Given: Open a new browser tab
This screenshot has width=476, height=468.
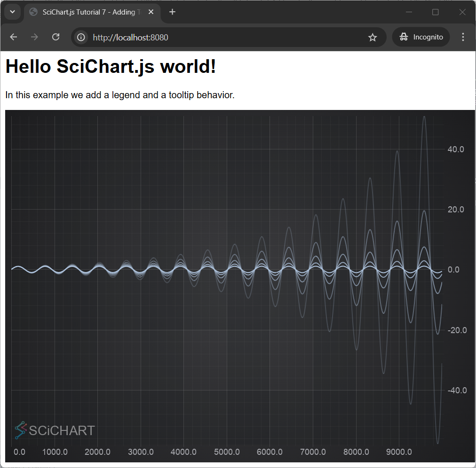Looking at the screenshot, I should (173, 12).
